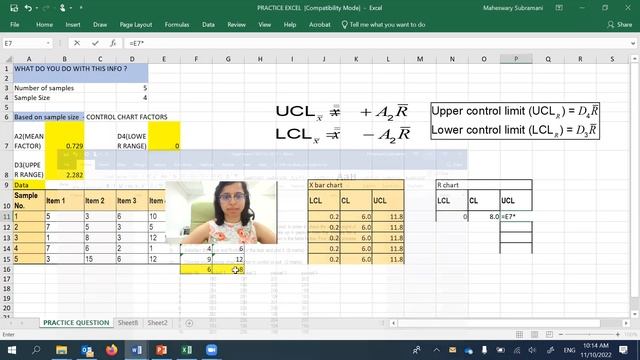Viewport: 640px width, 360px height.
Task: Open Outlook from the taskbar
Action: coord(87,350)
